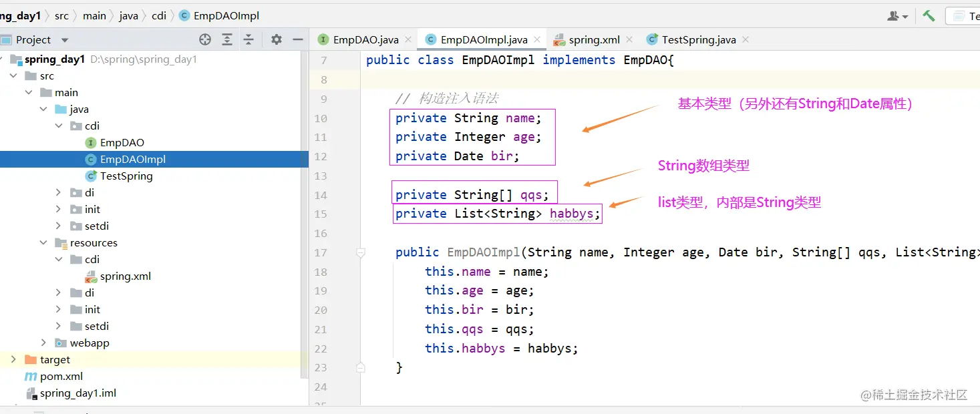Select EmpDAOImpl class in project tree
The image size is (980, 414).
click(133, 160)
